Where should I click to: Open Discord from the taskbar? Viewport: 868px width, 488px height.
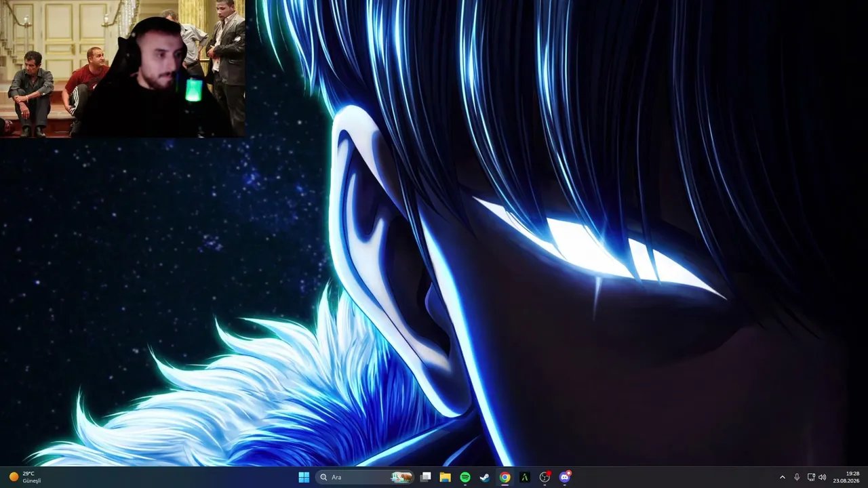tap(565, 477)
